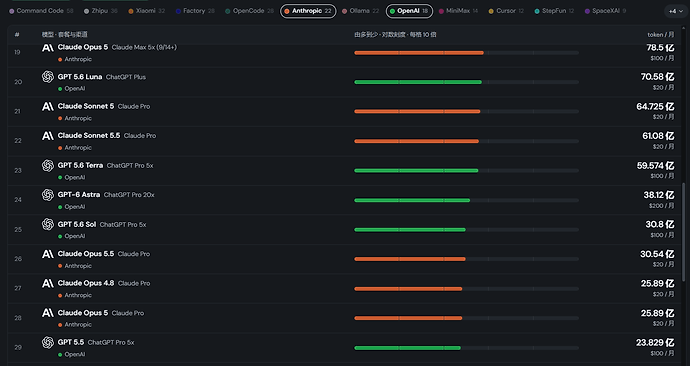The height and width of the screenshot is (366, 690).
Task: Click the green usage bar for GPT-6 Astra
Action: coord(412,200)
